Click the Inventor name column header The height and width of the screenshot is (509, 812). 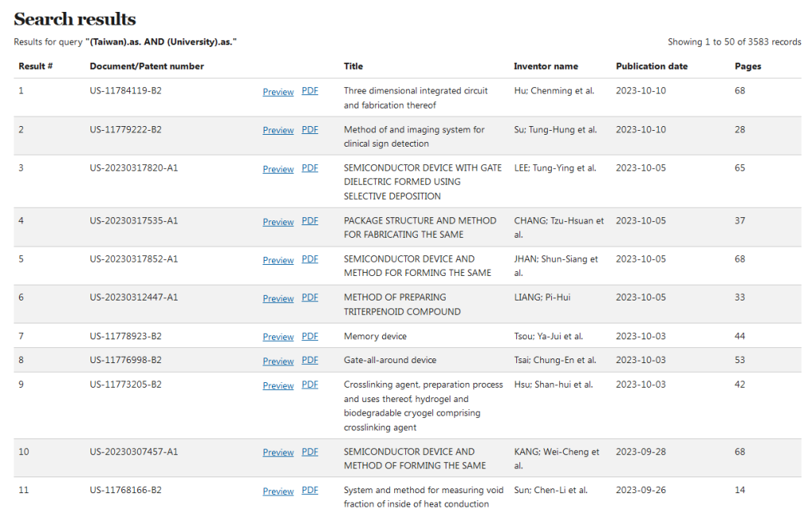point(546,67)
